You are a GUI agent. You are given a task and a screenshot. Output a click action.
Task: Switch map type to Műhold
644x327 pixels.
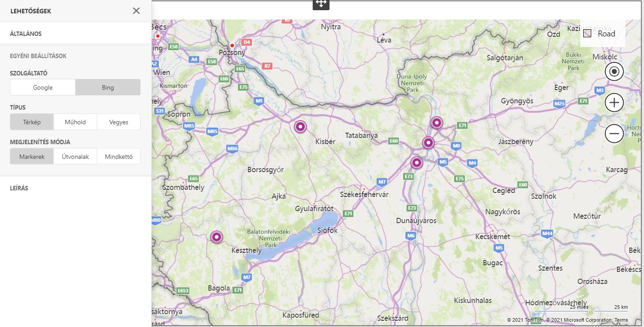click(75, 122)
